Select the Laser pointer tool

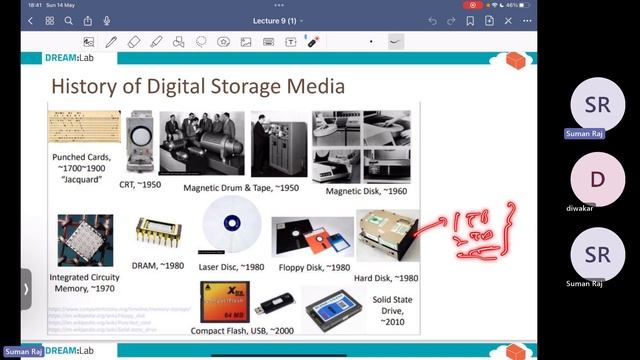point(313,41)
